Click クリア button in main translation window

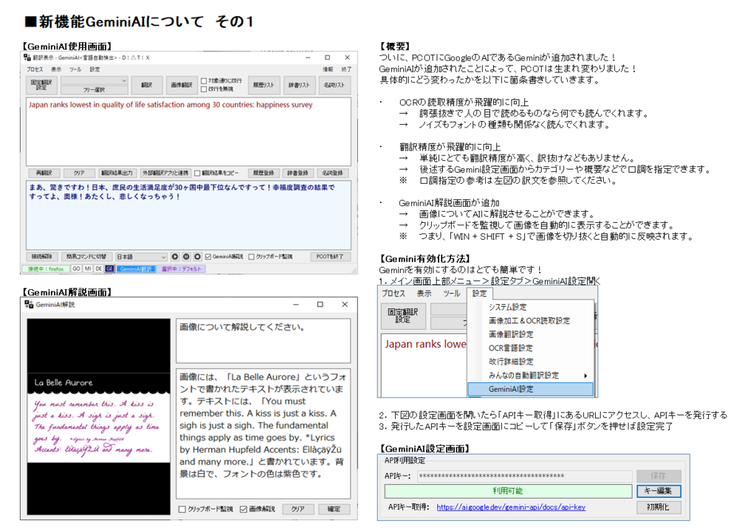pyautogui.click(x=79, y=173)
